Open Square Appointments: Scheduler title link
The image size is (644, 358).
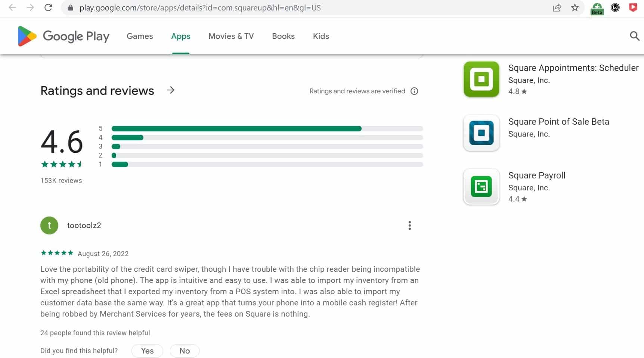pos(573,68)
